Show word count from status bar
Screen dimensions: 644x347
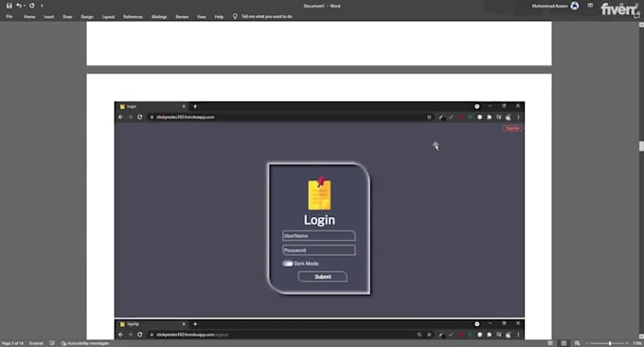37,343
